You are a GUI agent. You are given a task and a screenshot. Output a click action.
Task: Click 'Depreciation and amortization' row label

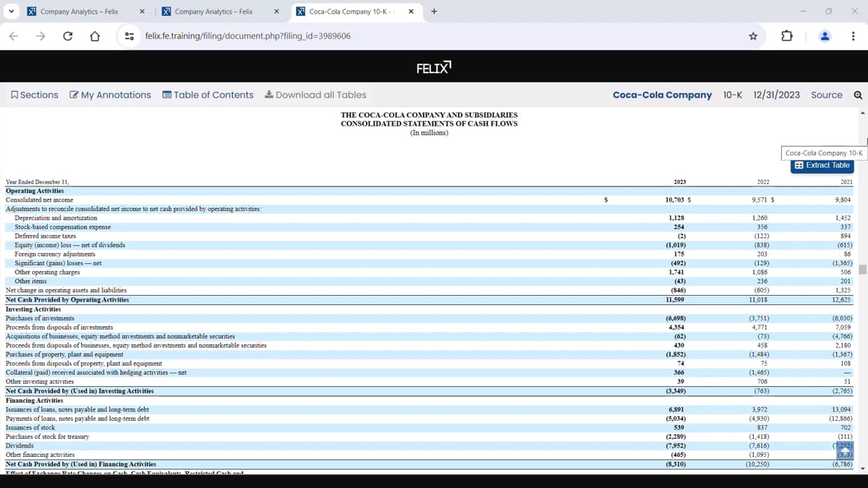[x=56, y=218]
